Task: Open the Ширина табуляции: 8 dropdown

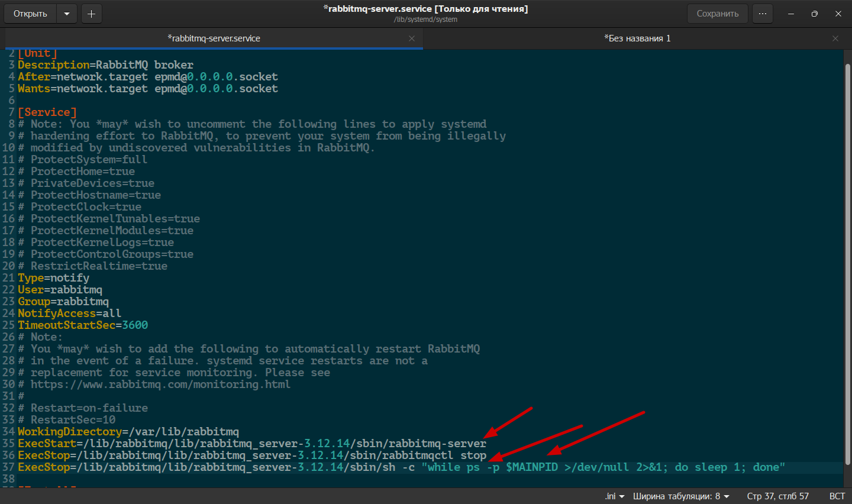Action: click(681, 496)
